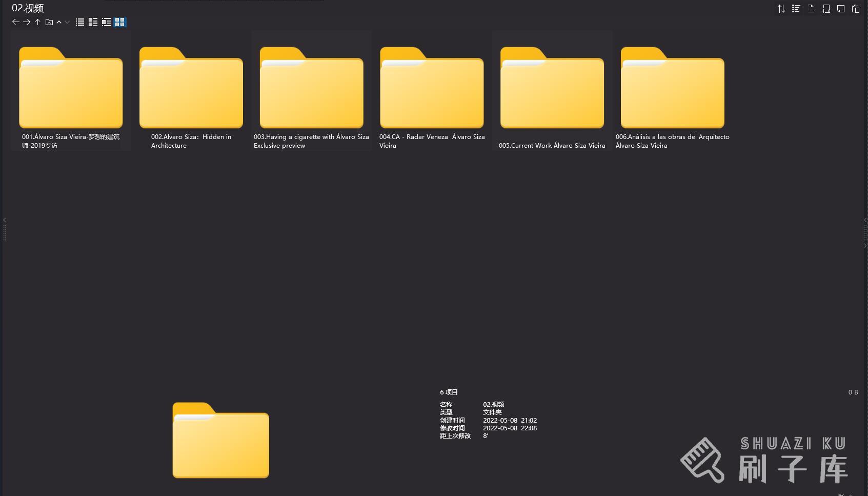
Task: Expand the left side panel handle
Action: pos(5,229)
